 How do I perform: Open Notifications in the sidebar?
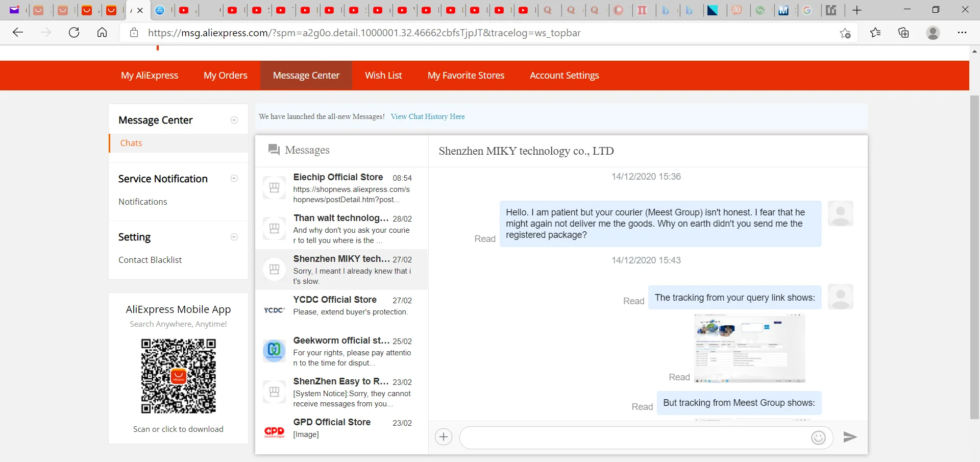[x=143, y=202]
